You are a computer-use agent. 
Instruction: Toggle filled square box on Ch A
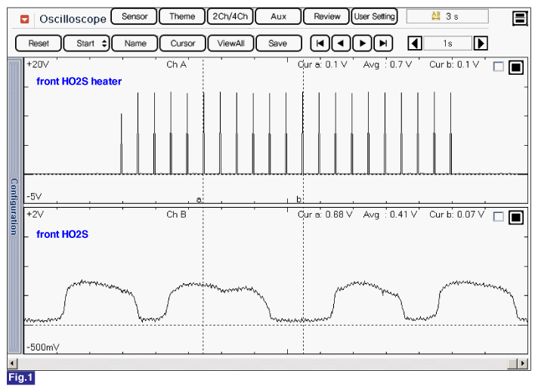[x=515, y=67]
